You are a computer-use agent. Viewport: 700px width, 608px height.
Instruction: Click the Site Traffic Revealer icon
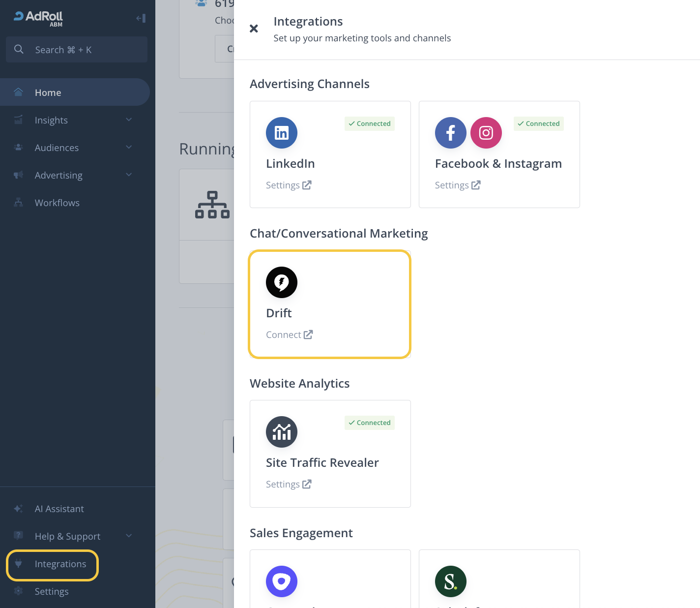coord(281,432)
